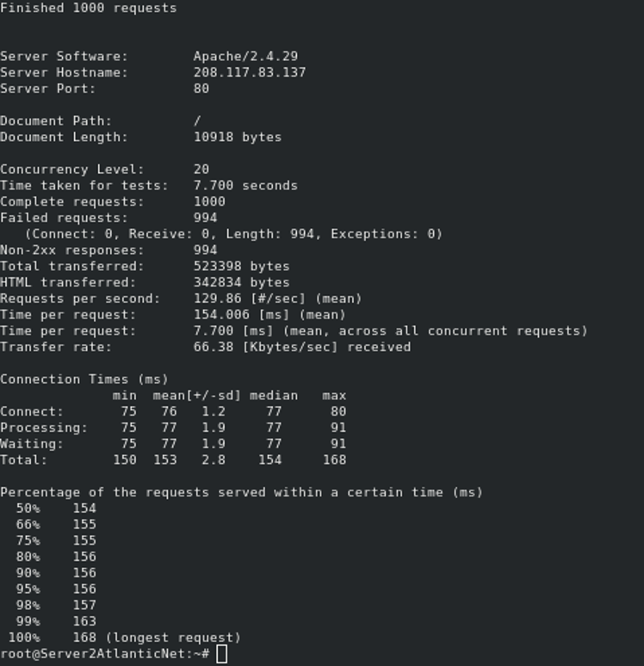
Task: Click the 7.700 seconds time taken value
Action: click(245, 186)
